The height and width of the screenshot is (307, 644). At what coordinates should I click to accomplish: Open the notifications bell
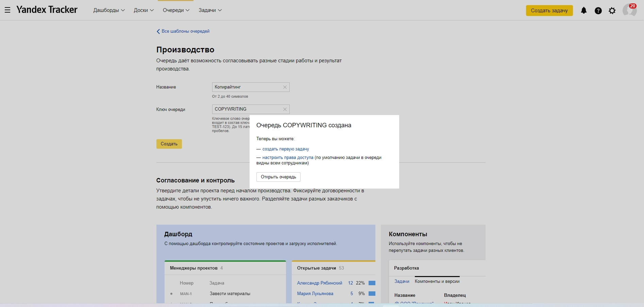(584, 11)
